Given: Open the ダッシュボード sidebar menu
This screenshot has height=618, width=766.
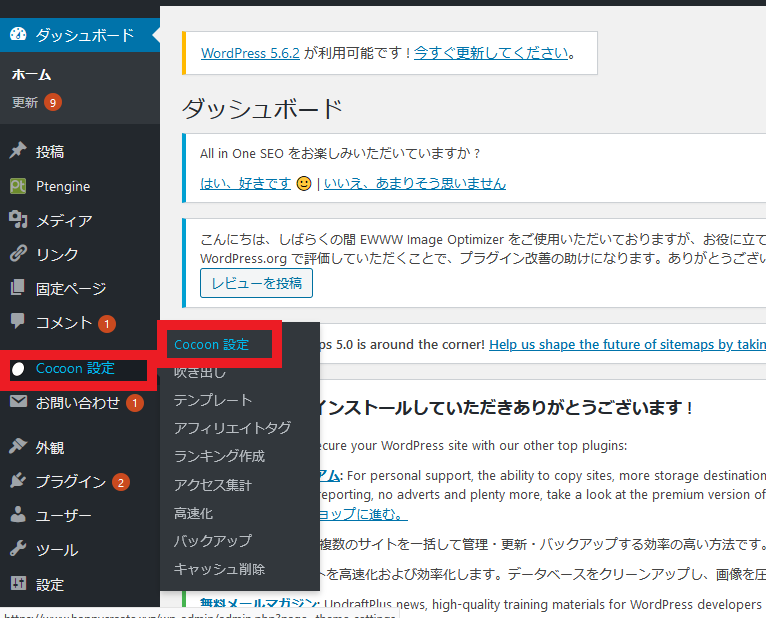Looking at the screenshot, I should coord(80,35).
